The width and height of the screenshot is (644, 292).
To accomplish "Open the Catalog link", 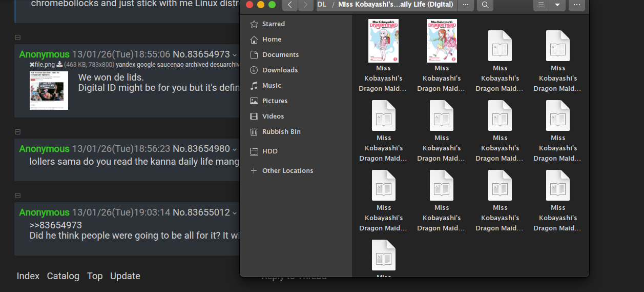I will click(63, 276).
